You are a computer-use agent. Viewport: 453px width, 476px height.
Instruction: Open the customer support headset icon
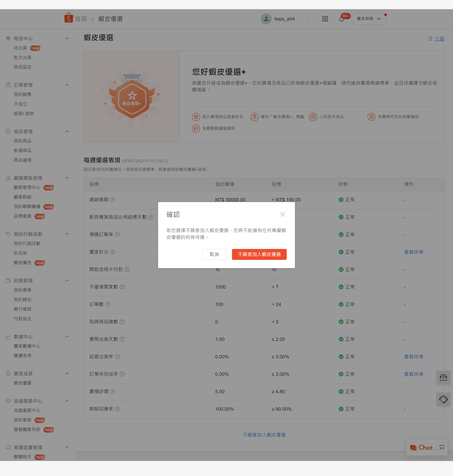pyautogui.click(x=443, y=399)
